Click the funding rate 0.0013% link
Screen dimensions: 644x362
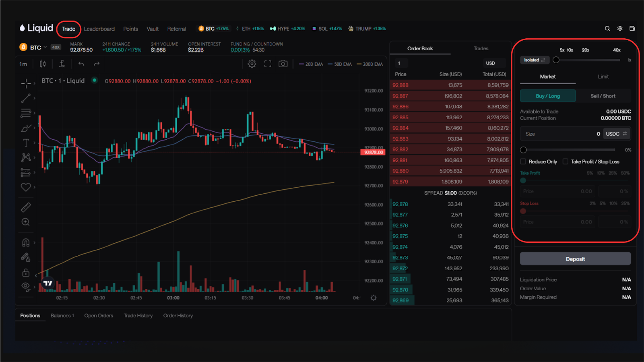[x=240, y=50]
